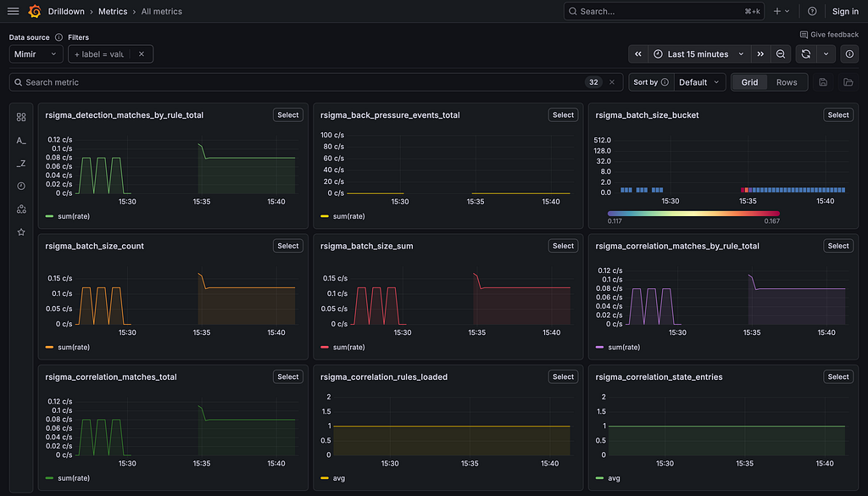Click the save icon next to Rows

pyautogui.click(x=823, y=82)
